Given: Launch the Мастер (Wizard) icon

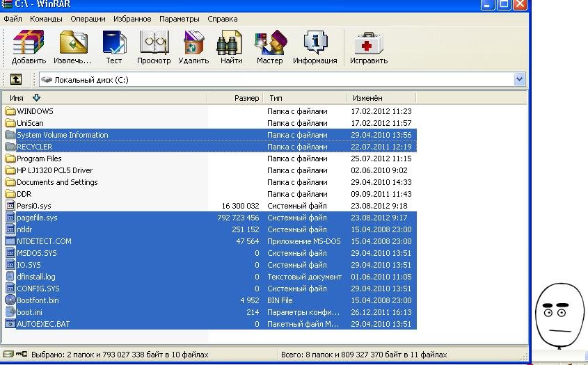Looking at the screenshot, I should [270, 42].
